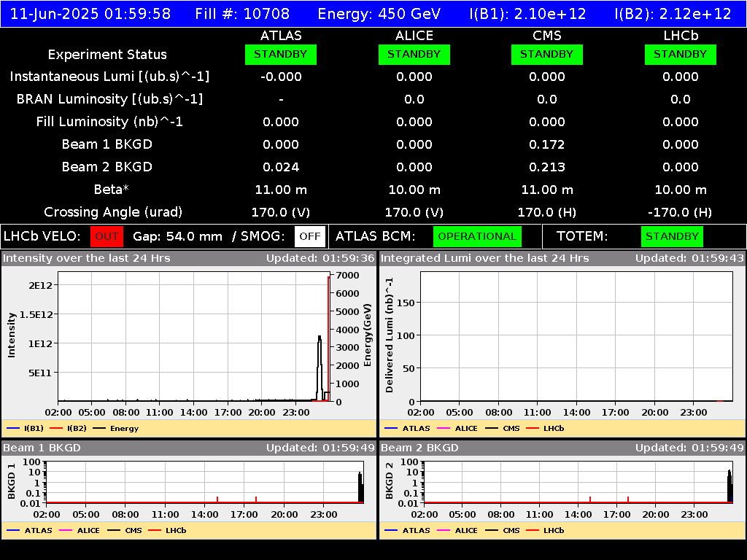Viewport: 747px width, 560px height.
Task: Click the 7000 tick on the Energy axis
Action: (x=347, y=275)
